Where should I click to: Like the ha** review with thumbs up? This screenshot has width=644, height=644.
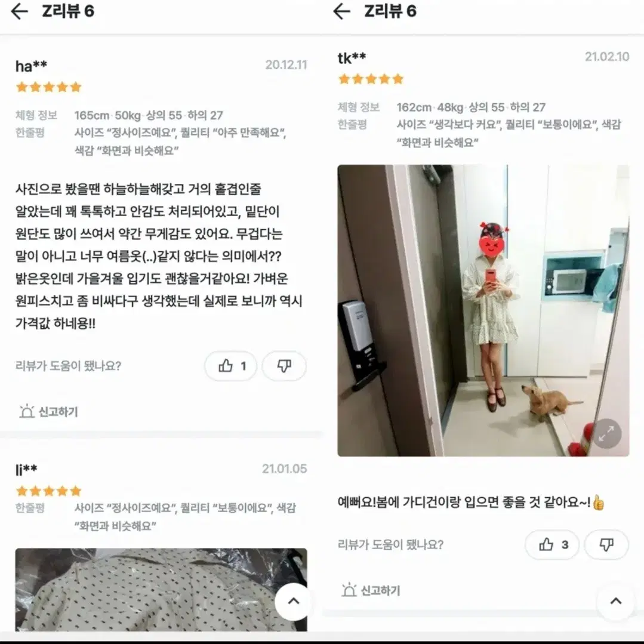pos(231,365)
